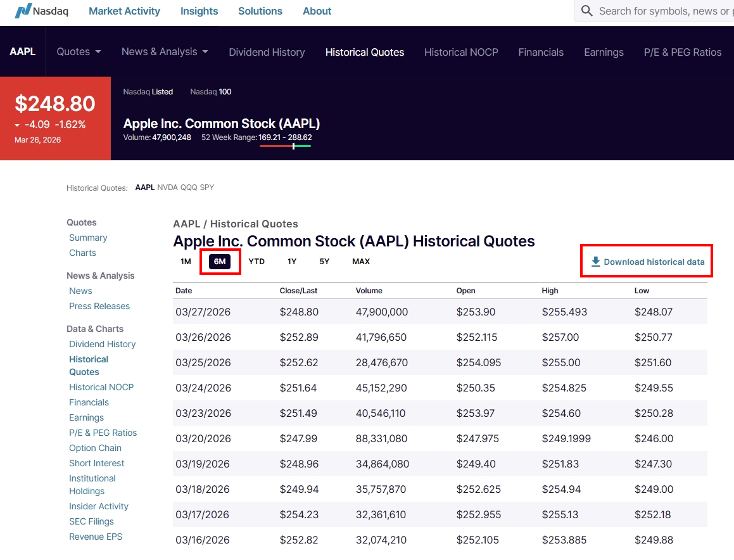The height and width of the screenshot is (560, 734).
Task: Open Historical Quotes sidebar link
Action: (89, 366)
